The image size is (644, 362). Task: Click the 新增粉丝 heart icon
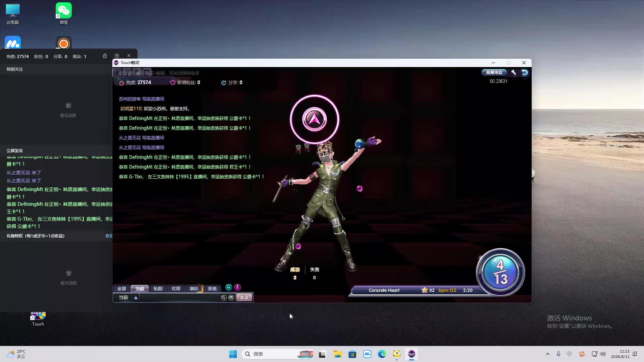pyautogui.click(x=173, y=82)
